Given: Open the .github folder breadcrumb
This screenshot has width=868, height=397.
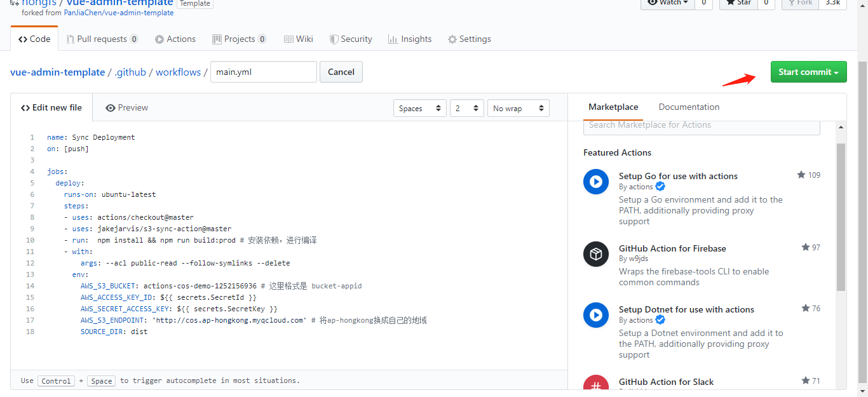Looking at the screenshot, I should [130, 72].
